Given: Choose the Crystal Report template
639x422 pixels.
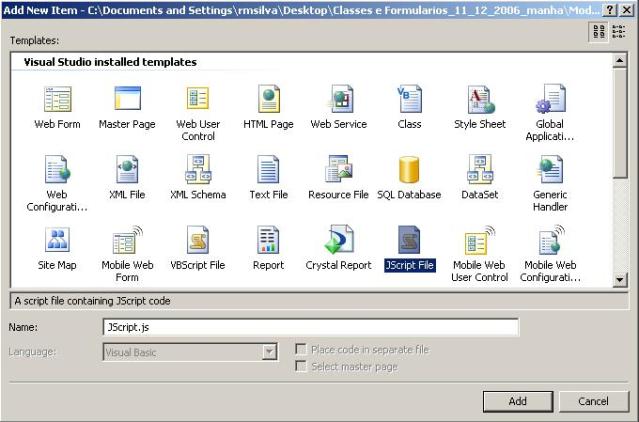Looking at the screenshot, I should (x=338, y=242).
